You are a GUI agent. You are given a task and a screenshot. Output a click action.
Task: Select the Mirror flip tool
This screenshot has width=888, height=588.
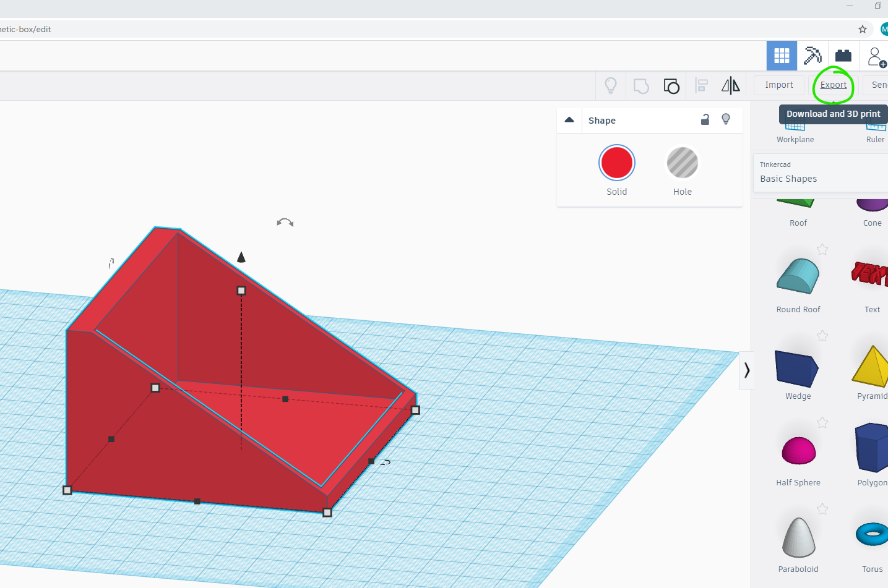click(731, 85)
